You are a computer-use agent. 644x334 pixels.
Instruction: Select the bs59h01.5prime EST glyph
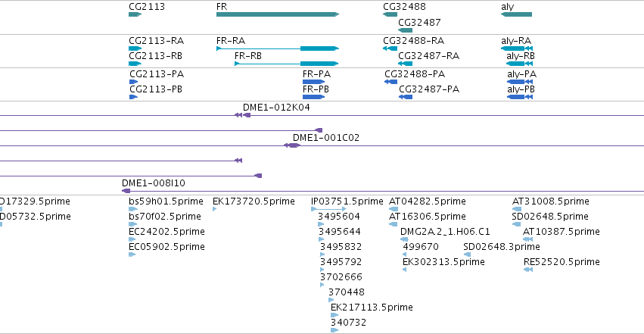pos(133,209)
